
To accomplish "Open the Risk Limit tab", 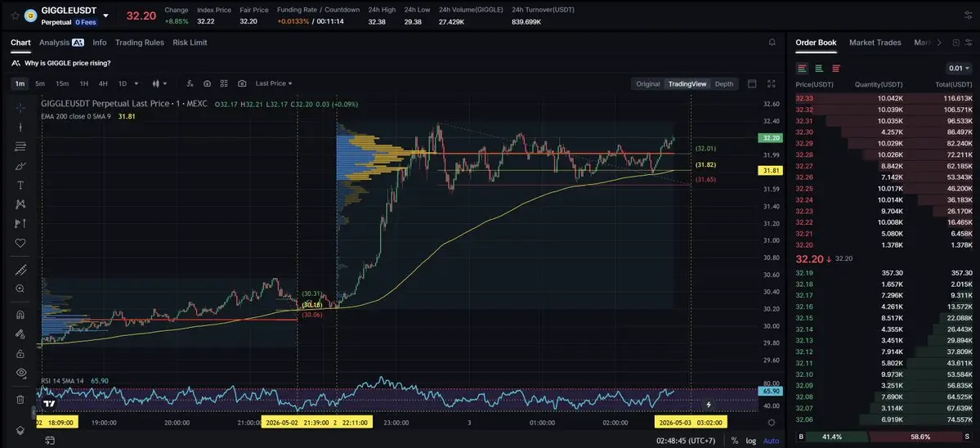I will [x=190, y=43].
